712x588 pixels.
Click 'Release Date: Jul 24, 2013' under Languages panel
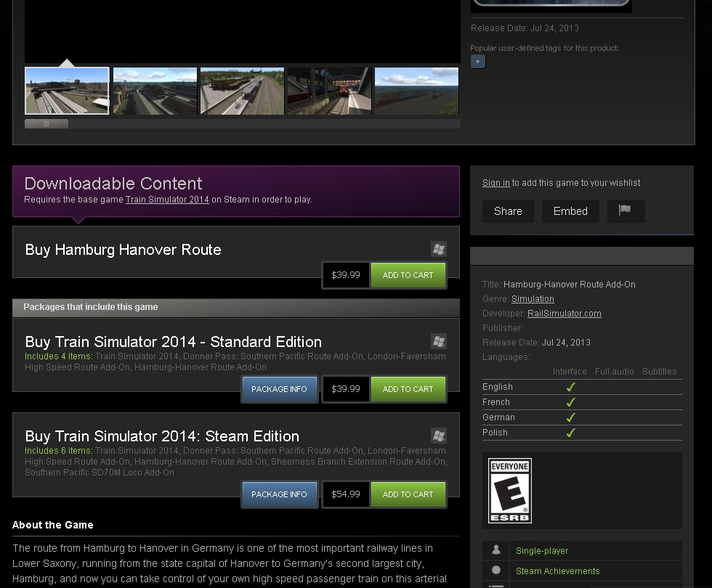[536, 342]
